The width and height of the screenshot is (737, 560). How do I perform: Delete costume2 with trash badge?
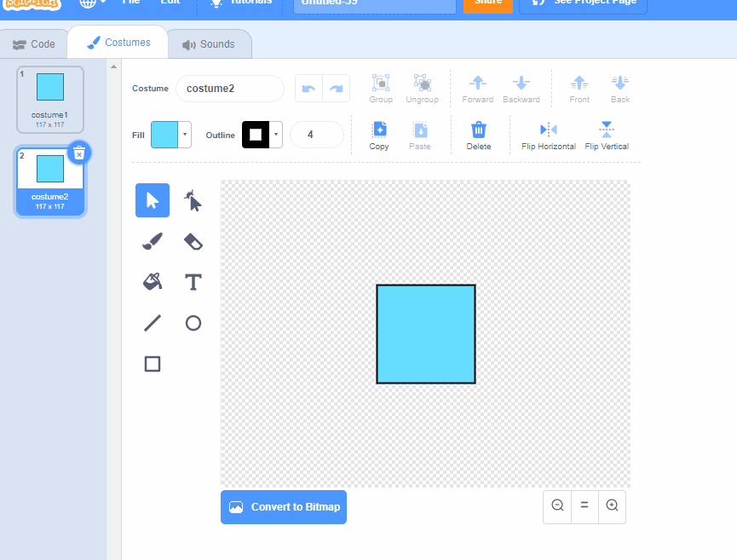pos(79,153)
